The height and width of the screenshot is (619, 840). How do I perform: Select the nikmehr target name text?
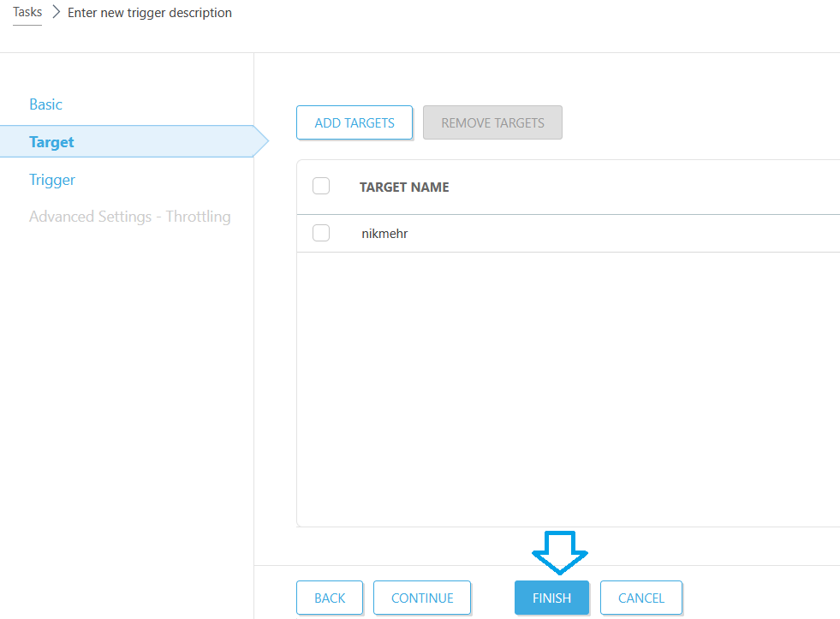384,233
